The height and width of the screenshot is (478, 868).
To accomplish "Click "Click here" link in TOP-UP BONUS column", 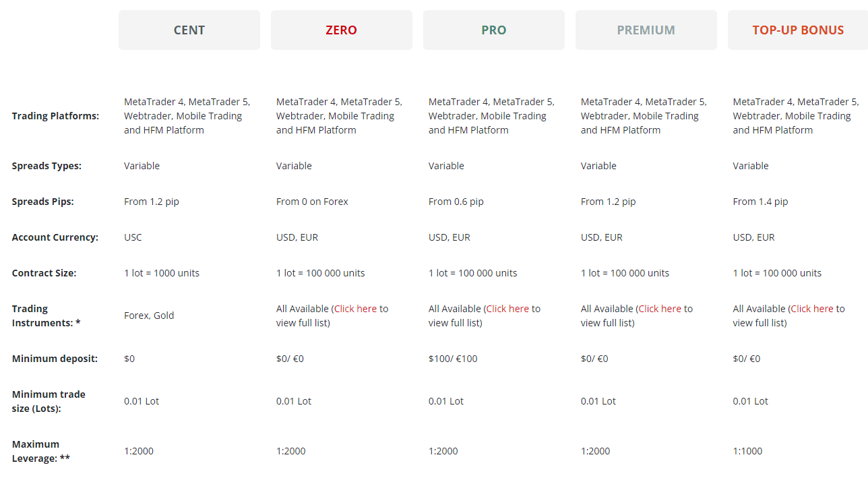I will [x=812, y=309].
